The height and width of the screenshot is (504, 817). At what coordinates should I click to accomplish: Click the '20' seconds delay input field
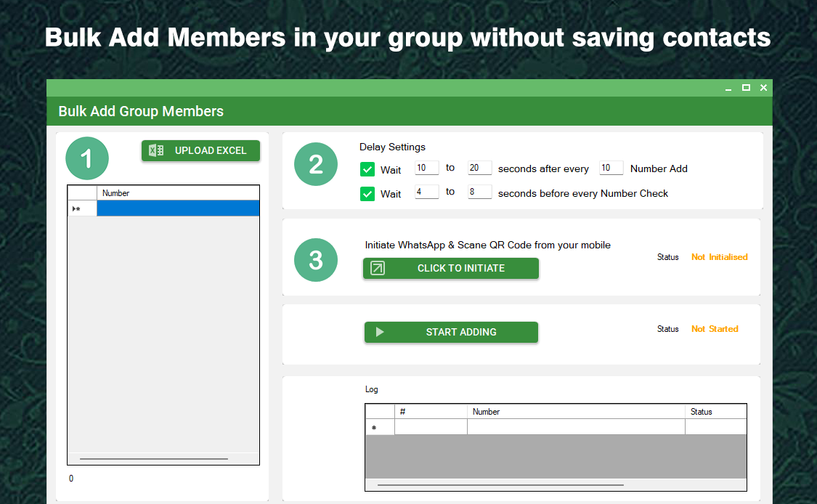[479, 168]
